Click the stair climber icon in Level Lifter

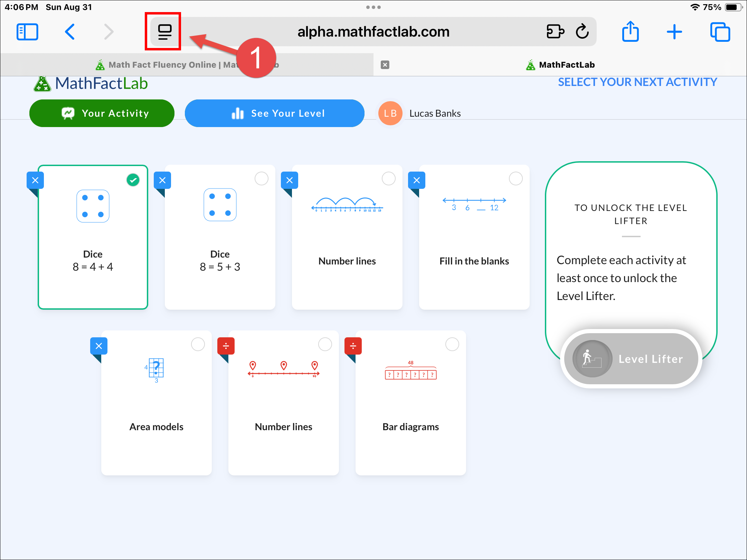tap(592, 359)
